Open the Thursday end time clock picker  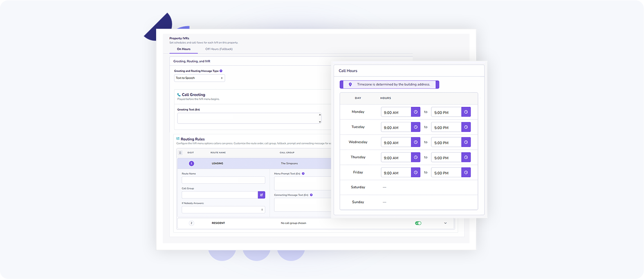tap(466, 157)
